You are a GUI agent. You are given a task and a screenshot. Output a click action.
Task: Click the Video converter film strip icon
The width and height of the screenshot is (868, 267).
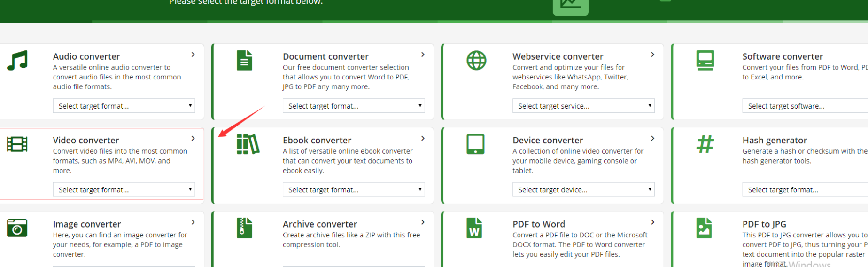pos(17,144)
